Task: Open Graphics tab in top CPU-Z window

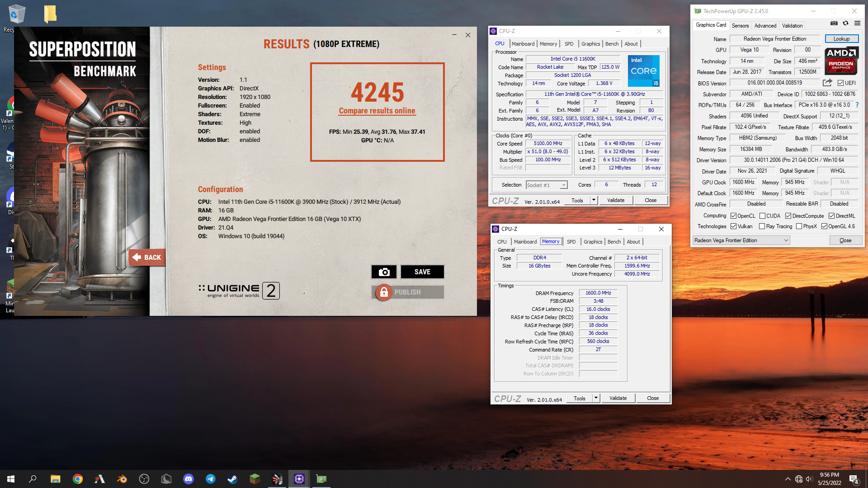Action: [590, 44]
